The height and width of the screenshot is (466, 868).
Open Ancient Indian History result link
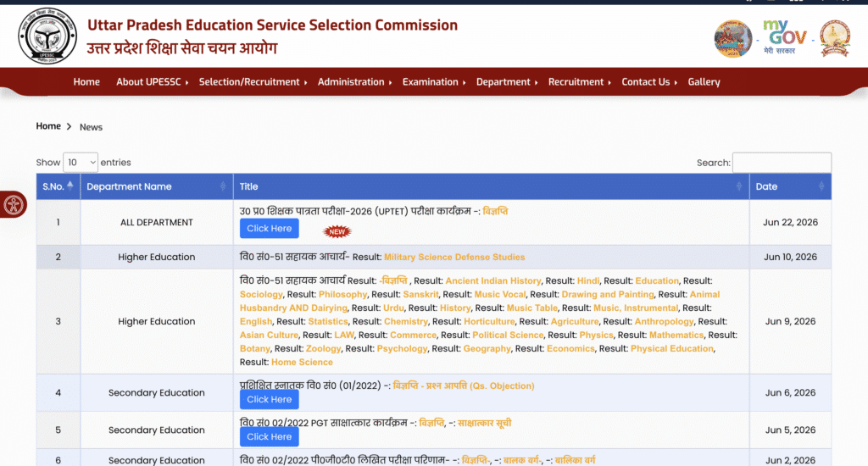click(x=493, y=281)
